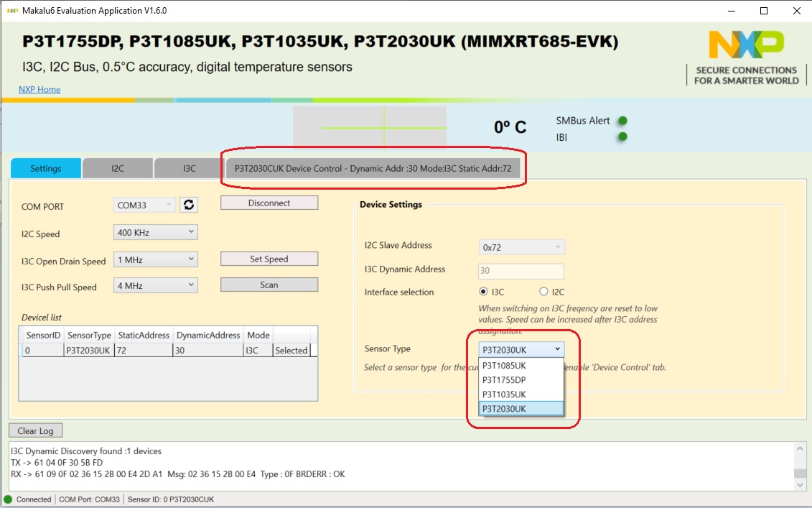This screenshot has width=812, height=508.
Task: Expand the I3C Open Drain Speed dropdown
Action: 155,259
